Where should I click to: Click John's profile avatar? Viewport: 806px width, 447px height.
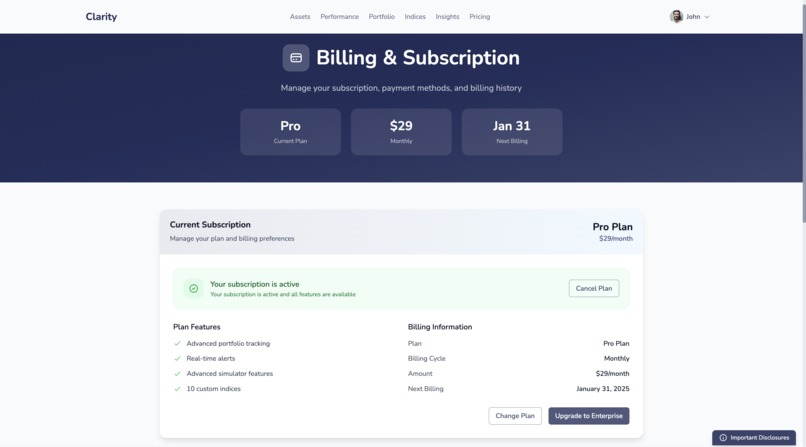[x=676, y=16]
